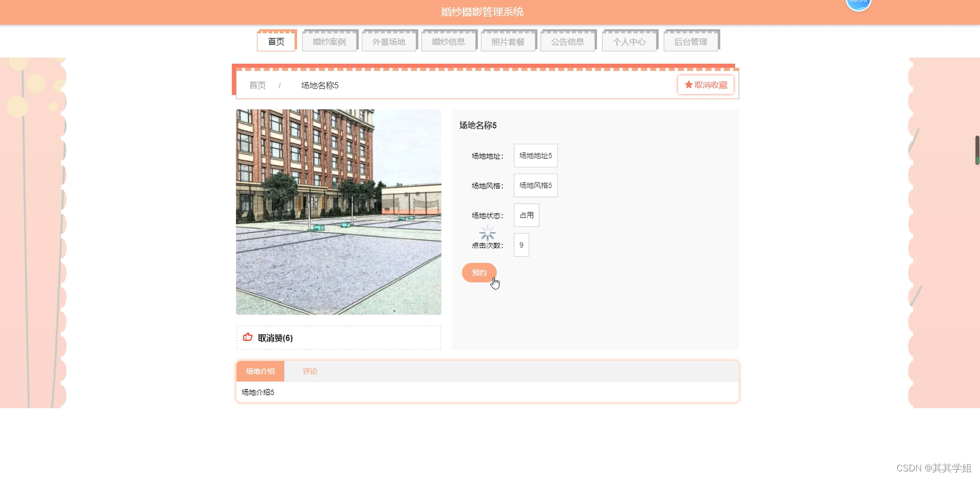
Task: Open the 个人中心 tab
Action: tap(629, 42)
